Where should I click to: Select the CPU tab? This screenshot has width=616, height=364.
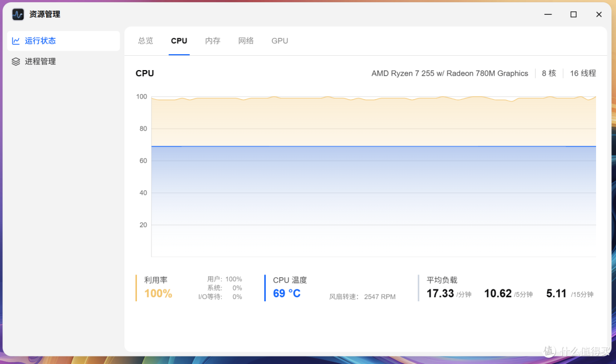point(179,41)
